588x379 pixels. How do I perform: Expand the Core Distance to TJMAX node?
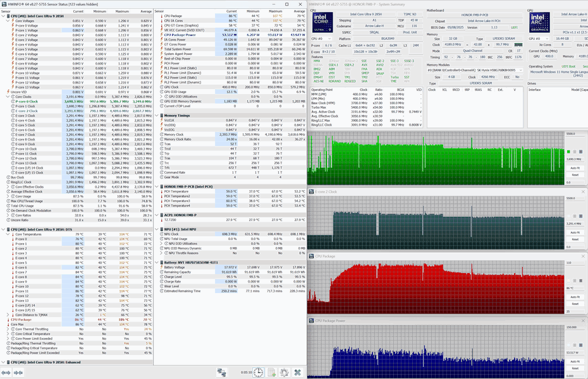(x=8, y=315)
